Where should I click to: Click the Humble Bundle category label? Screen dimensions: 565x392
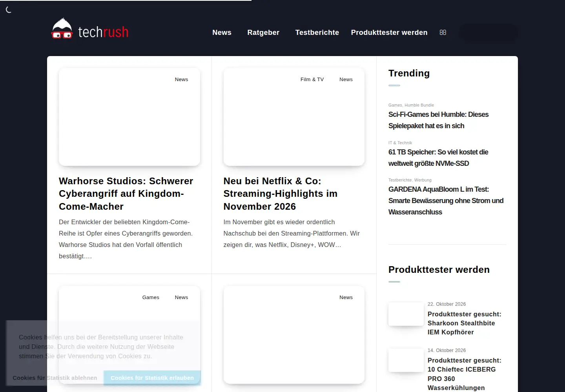(x=419, y=105)
